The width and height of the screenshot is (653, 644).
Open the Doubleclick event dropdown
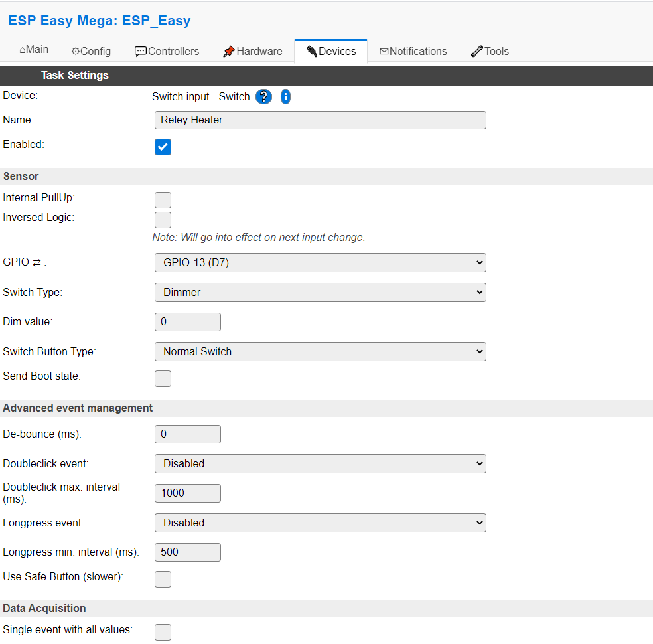tap(321, 463)
